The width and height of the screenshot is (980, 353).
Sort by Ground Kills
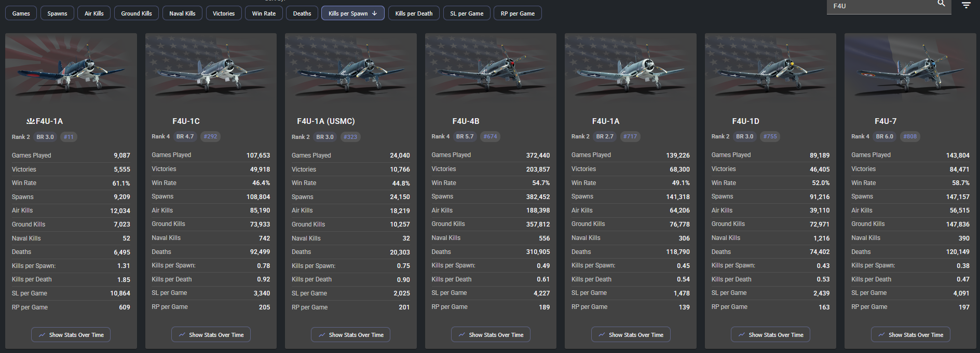point(137,13)
